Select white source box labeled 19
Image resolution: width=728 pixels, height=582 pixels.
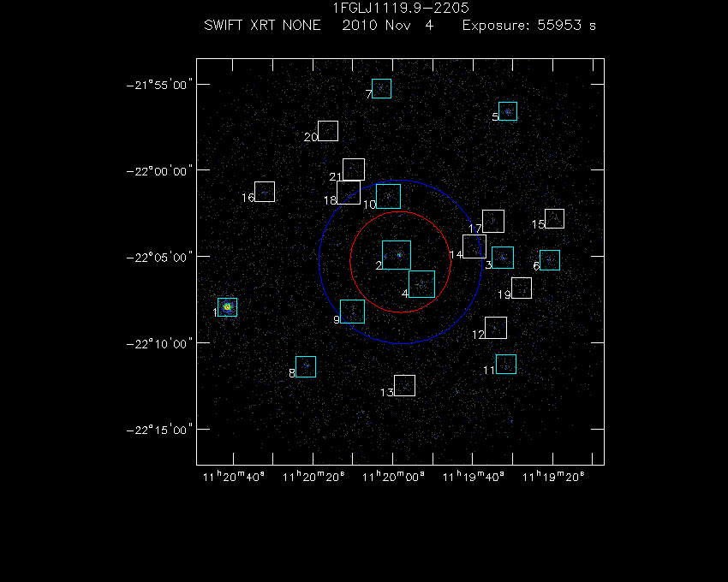(522, 288)
